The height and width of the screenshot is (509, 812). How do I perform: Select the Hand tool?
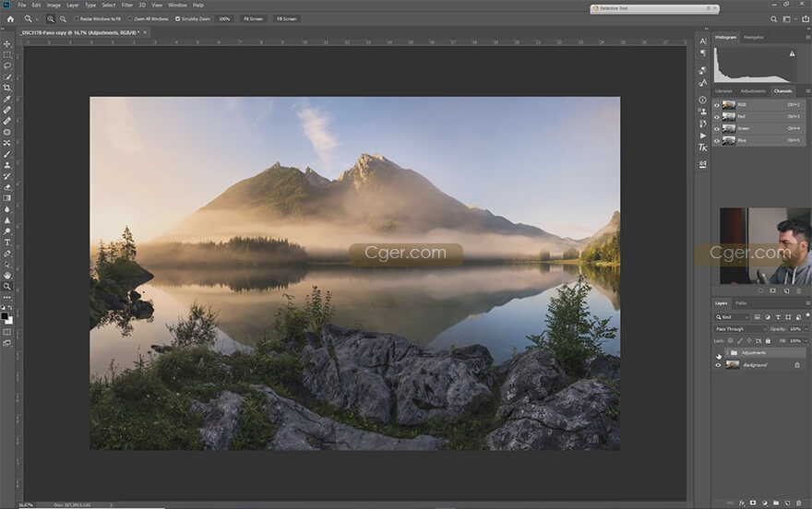click(7, 275)
